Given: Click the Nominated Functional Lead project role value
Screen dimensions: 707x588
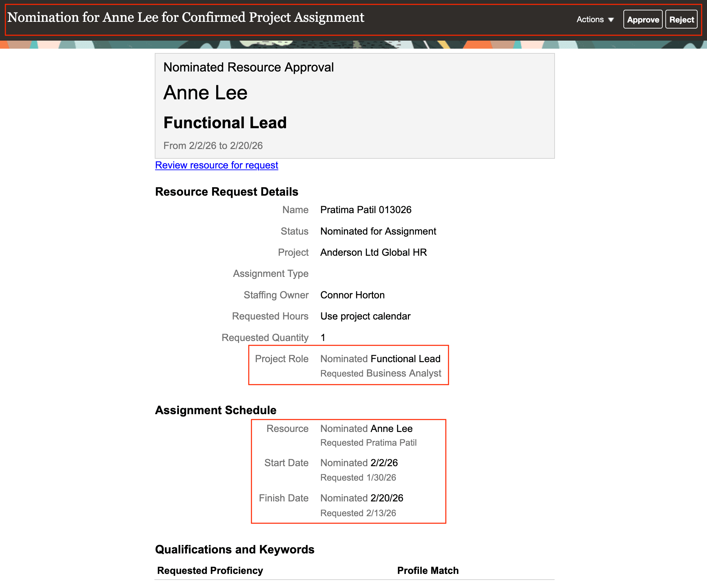Looking at the screenshot, I should click(x=380, y=358).
